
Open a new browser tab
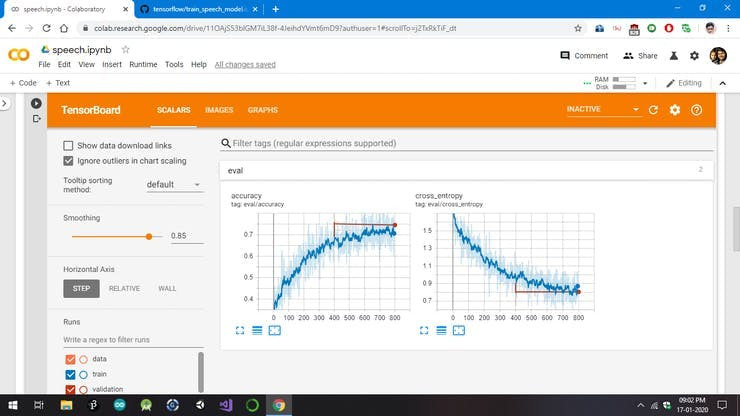click(x=276, y=9)
